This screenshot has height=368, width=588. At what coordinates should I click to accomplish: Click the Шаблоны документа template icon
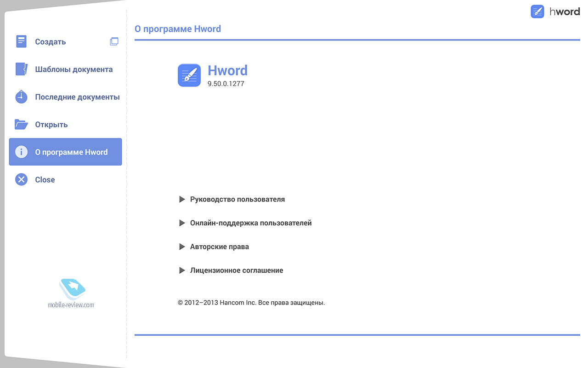point(22,69)
